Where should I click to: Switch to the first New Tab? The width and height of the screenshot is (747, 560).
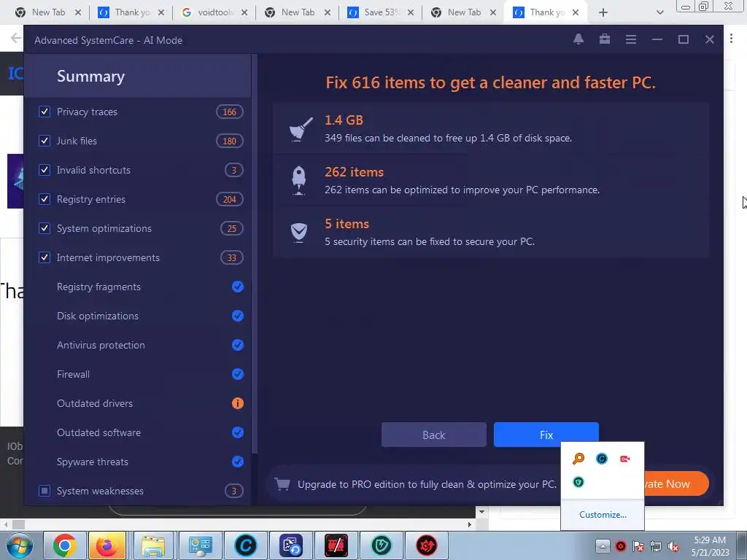click(x=47, y=12)
